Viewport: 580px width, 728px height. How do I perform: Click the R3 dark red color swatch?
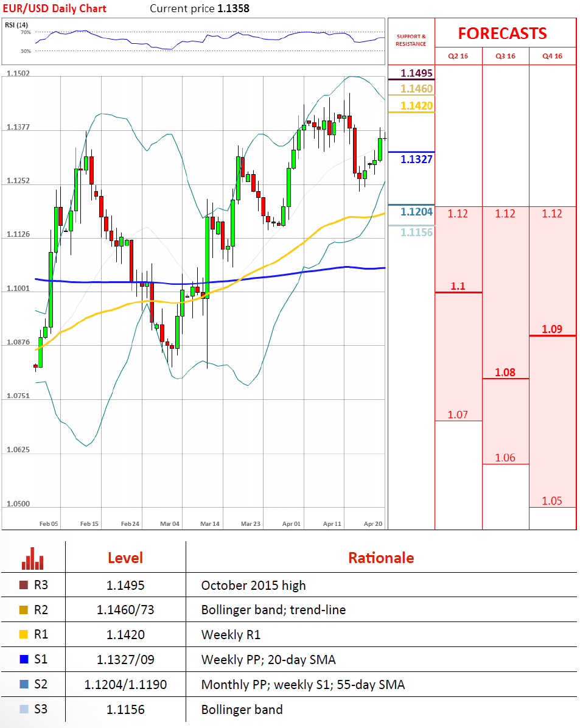(x=24, y=585)
